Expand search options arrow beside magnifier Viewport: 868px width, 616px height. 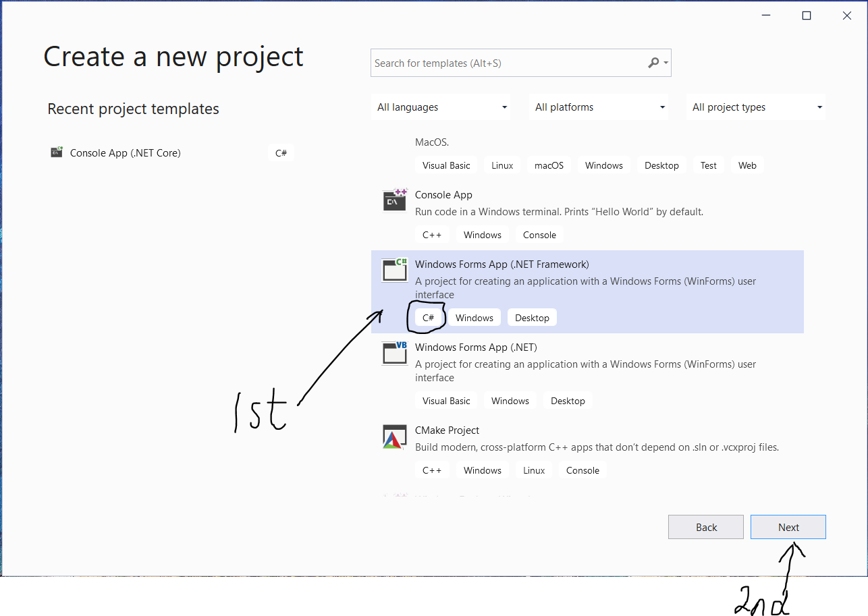[666, 63]
